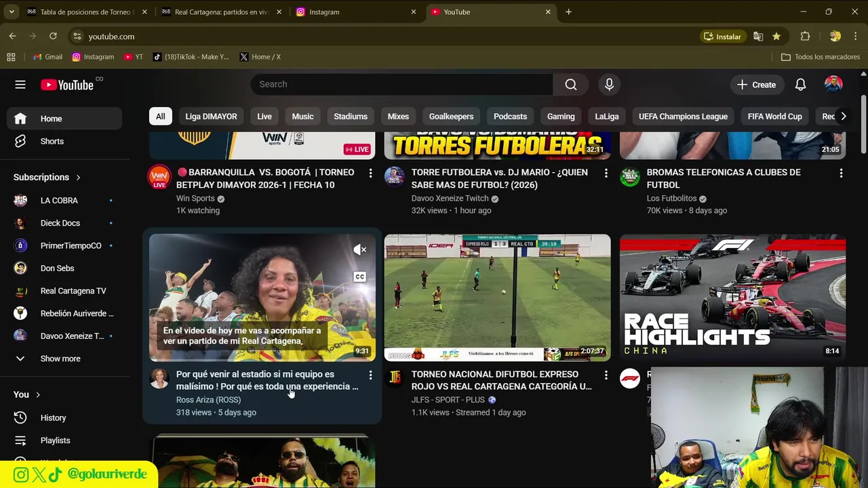Click the Create button

757,85
